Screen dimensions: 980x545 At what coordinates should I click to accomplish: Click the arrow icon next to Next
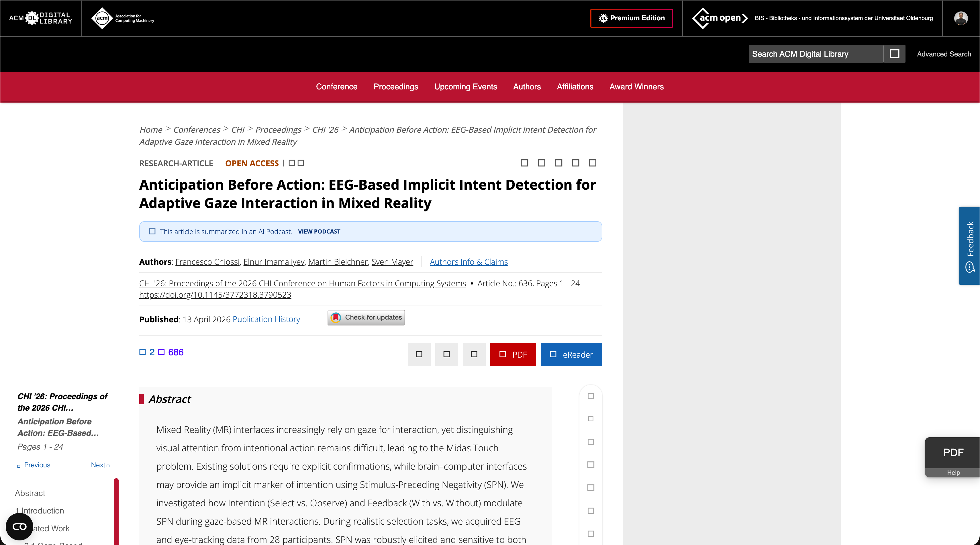coord(108,466)
